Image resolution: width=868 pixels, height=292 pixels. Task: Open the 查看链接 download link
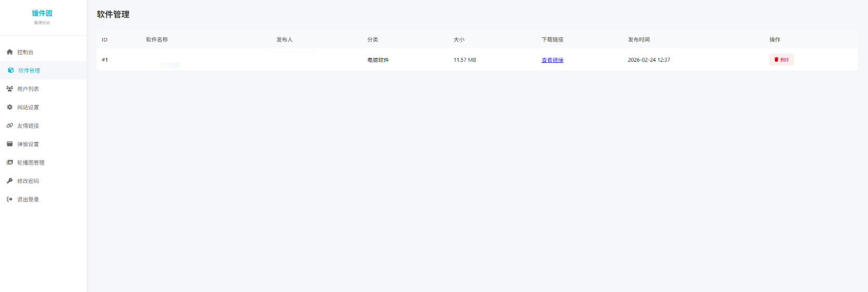(552, 60)
